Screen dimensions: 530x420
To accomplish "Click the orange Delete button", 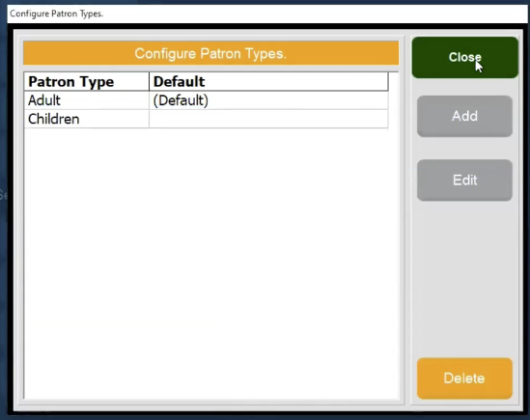I will point(464,378).
